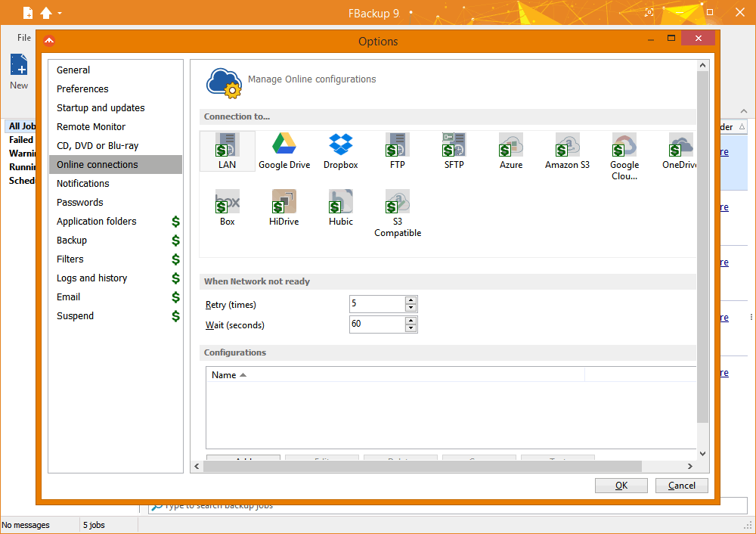
Task: Select the LAN connection icon
Action: [227, 151]
